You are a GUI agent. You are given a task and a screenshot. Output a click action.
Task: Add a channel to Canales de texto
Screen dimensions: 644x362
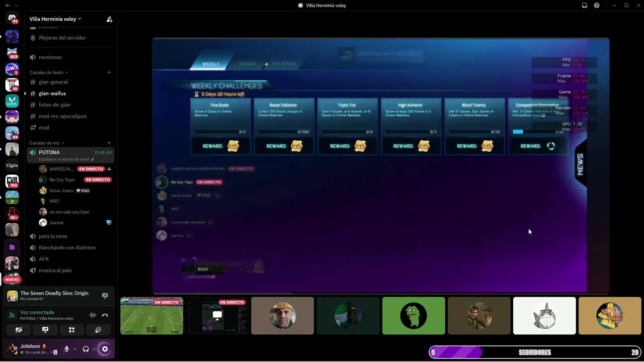click(109, 72)
